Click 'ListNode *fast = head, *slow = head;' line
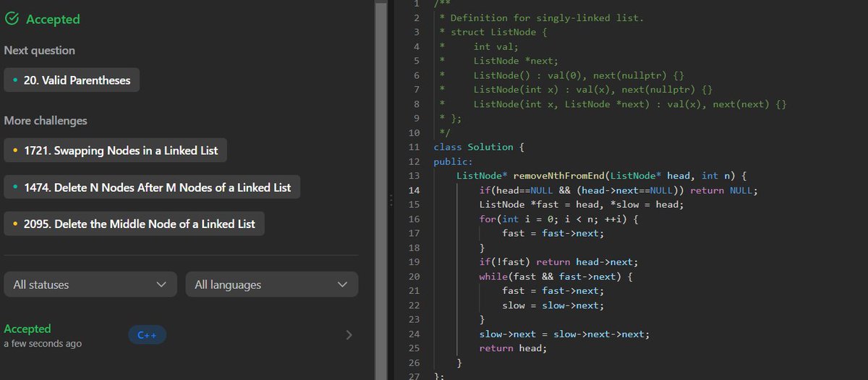The image size is (868, 380). point(582,205)
